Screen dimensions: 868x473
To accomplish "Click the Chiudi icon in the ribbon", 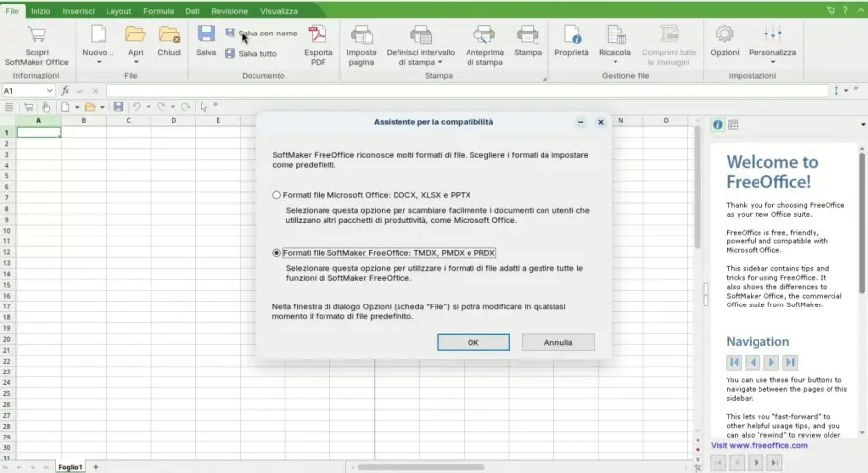I will pos(170,34).
